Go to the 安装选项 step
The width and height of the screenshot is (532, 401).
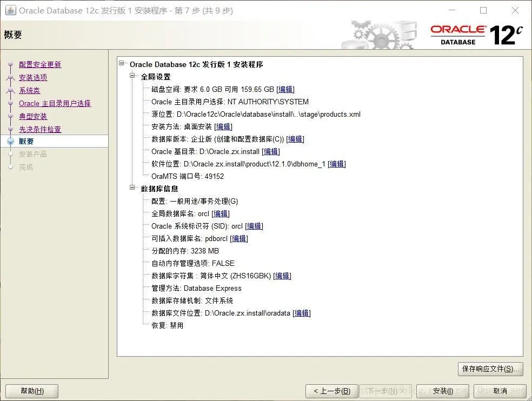pos(33,77)
